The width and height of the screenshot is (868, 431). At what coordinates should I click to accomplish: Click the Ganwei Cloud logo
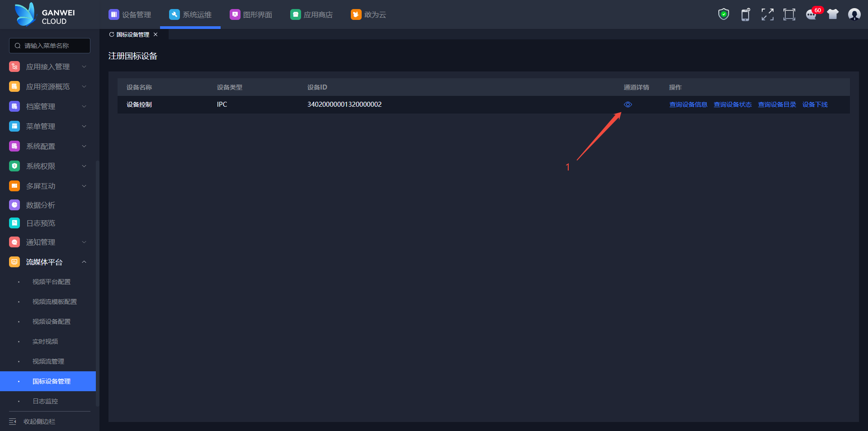point(45,14)
